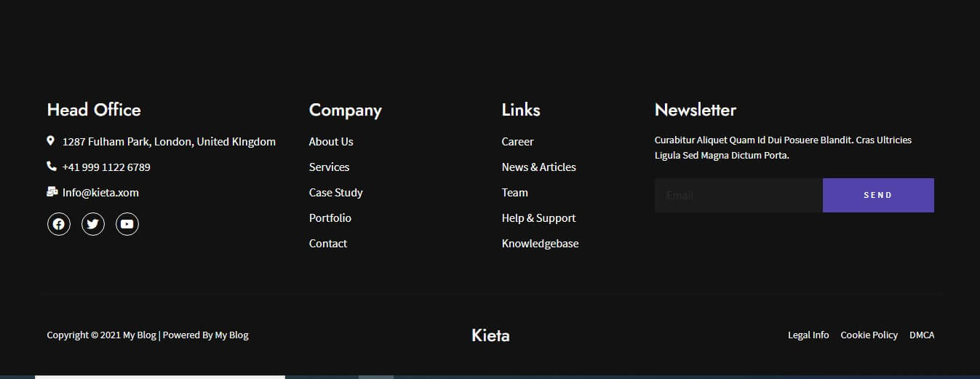Visit Help & Support

(539, 218)
